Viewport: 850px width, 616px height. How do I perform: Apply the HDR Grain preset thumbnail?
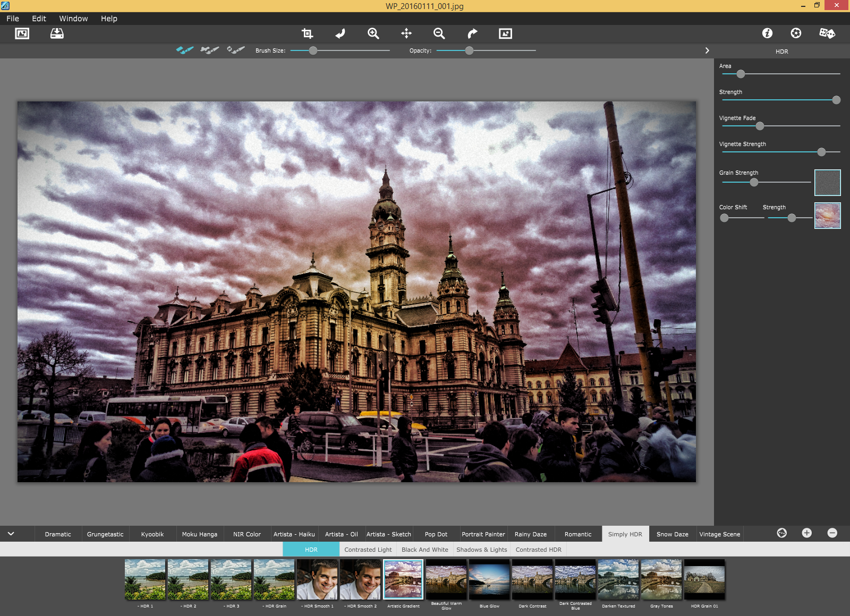274,580
